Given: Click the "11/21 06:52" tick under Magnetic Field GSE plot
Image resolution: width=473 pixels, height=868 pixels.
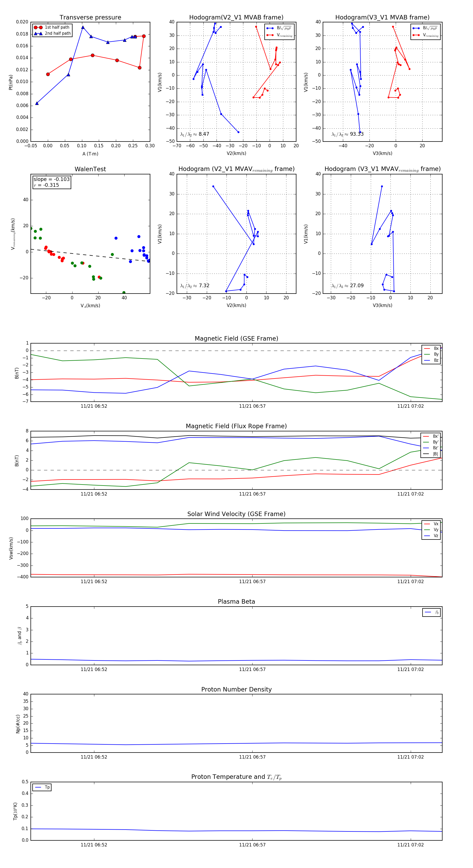Looking at the screenshot, I should tap(94, 406).
